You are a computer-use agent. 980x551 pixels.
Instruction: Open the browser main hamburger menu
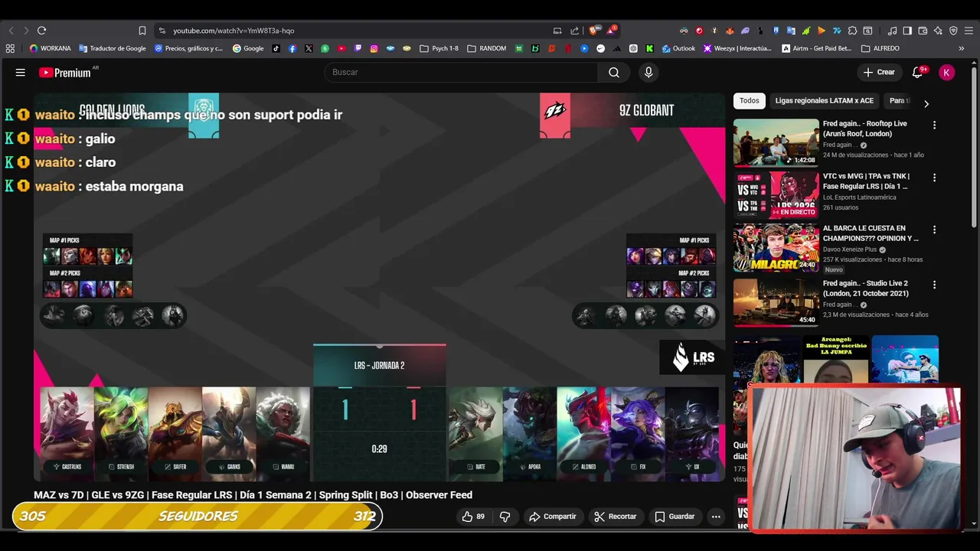tap(969, 31)
